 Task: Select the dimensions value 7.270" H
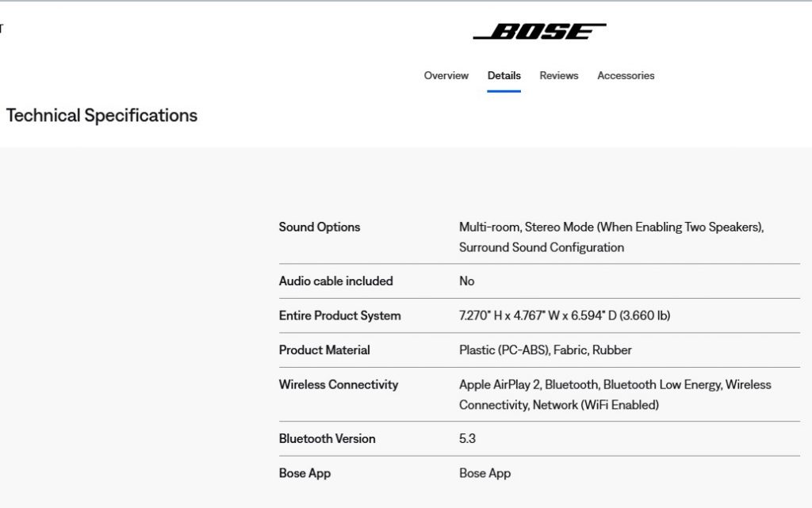pyautogui.click(x=565, y=315)
